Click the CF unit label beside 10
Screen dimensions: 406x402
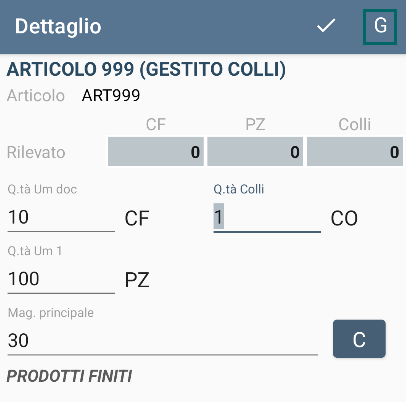[137, 219]
